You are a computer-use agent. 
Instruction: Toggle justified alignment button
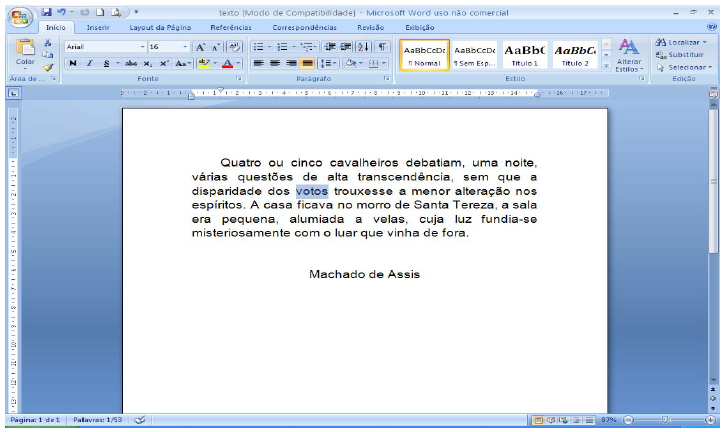pos(307,64)
